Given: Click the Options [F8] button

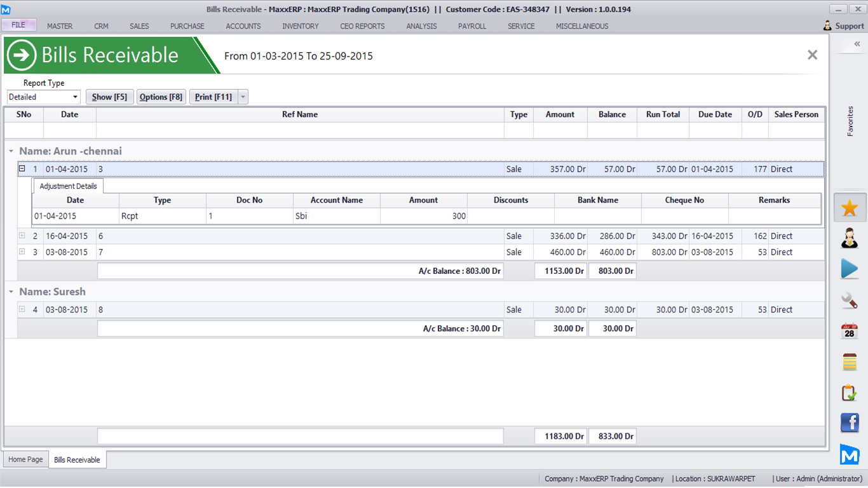Looking at the screenshot, I should [161, 97].
